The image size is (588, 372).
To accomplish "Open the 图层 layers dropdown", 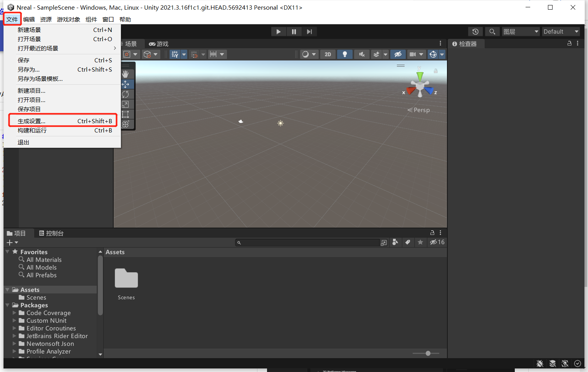I will click(x=520, y=31).
